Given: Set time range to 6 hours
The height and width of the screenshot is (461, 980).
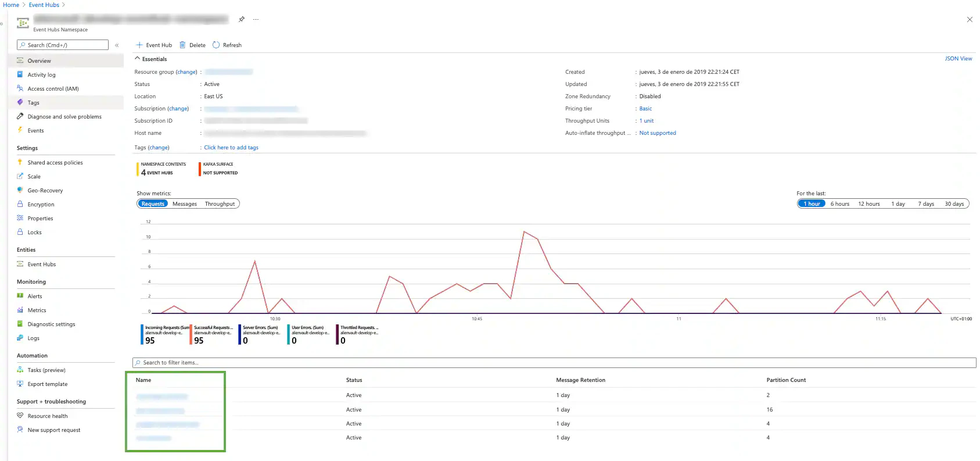Looking at the screenshot, I should (839, 204).
